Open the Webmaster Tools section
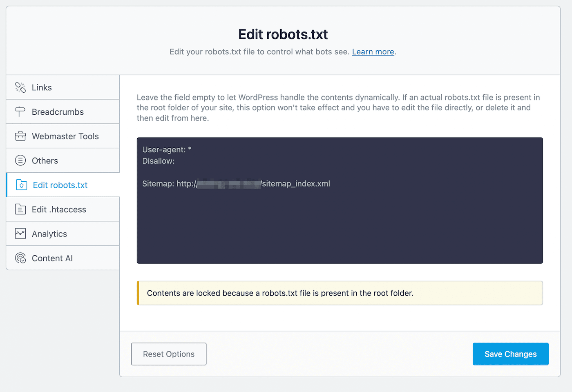The image size is (572, 392). pyautogui.click(x=65, y=136)
